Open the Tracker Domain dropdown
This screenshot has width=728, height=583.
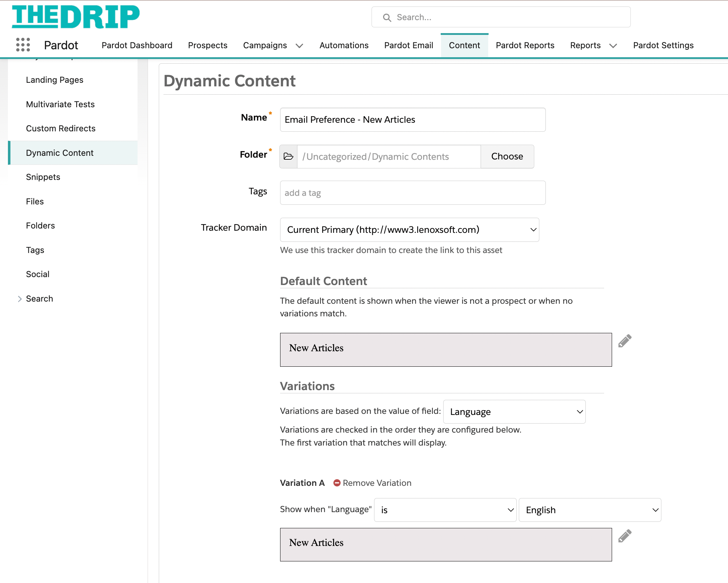coord(409,230)
